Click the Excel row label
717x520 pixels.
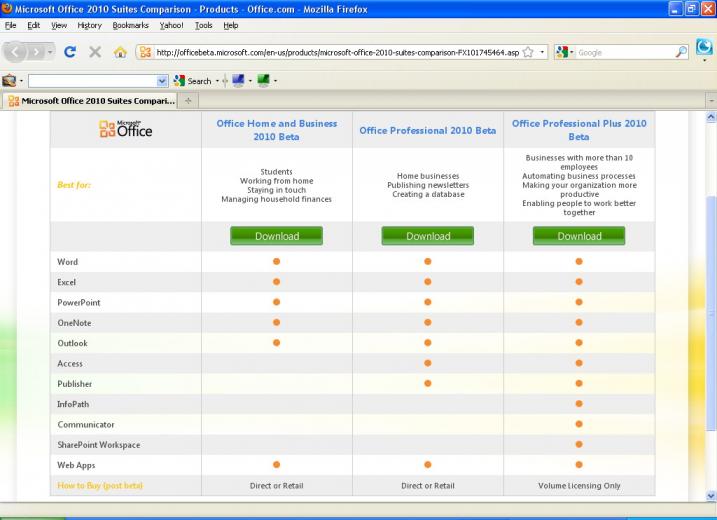click(66, 282)
